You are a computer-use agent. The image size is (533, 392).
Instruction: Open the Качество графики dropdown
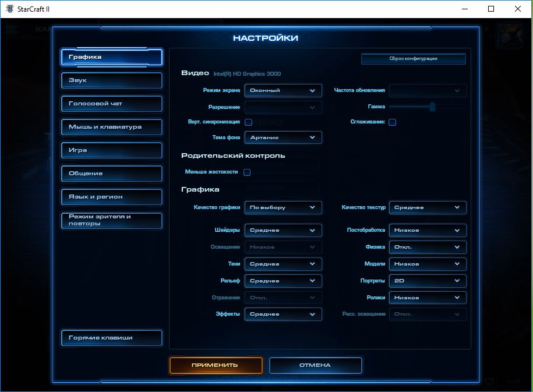[283, 207]
